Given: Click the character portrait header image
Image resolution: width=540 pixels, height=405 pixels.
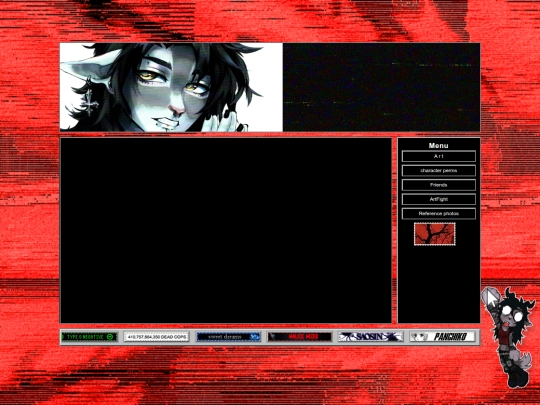Looking at the screenshot, I should point(171,87).
